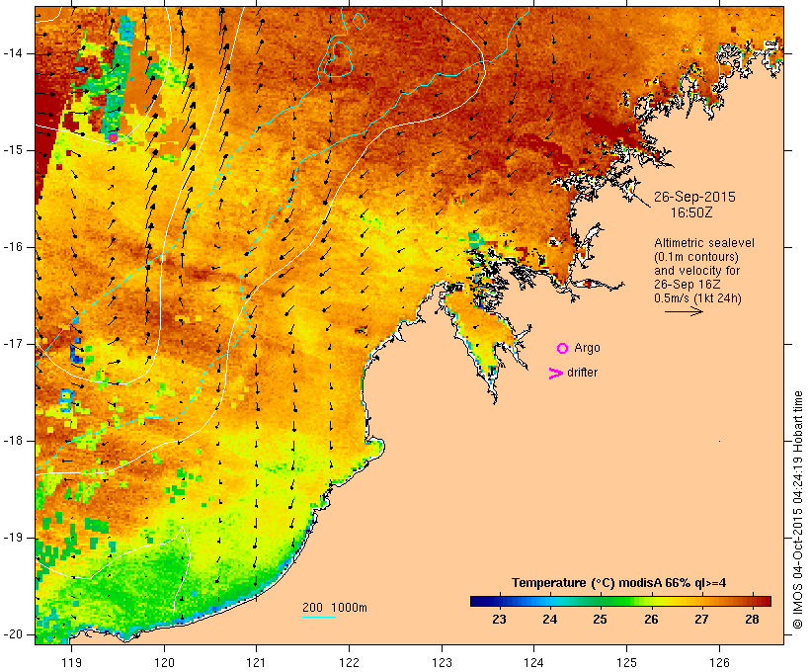Click the Argo circle symbol in the legend

click(563, 349)
